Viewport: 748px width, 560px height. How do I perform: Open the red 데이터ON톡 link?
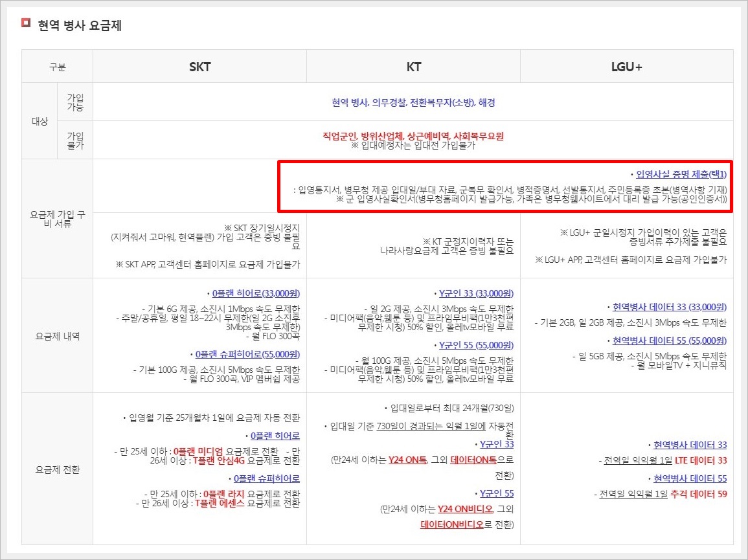(473, 460)
